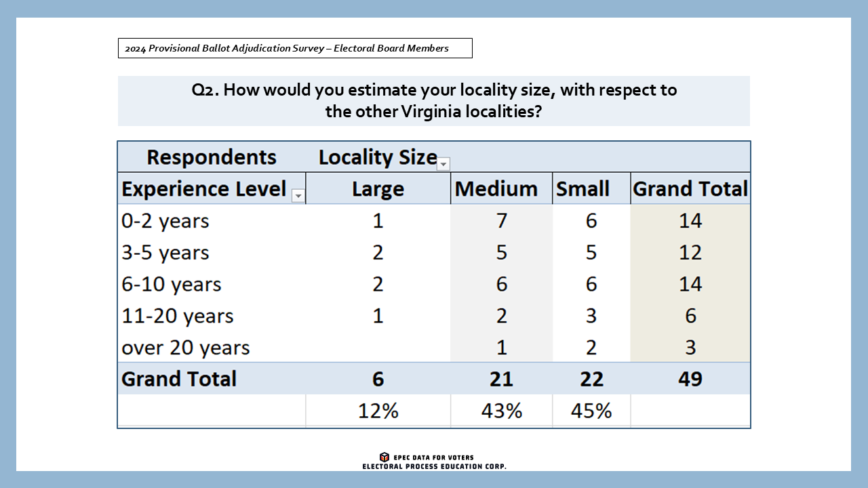Open the Locality Size filter dropdown arrow
The width and height of the screenshot is (868, 488).
pyautogui.click(x=443, y=164)
